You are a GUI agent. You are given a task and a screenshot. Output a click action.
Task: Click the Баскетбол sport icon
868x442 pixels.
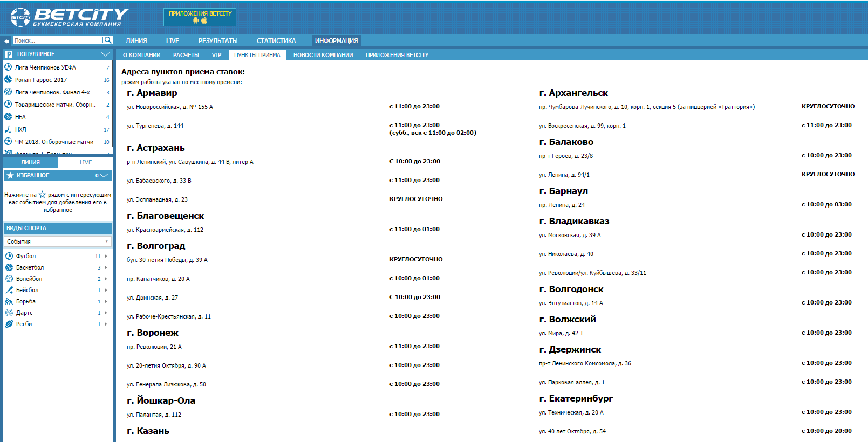pyautogui.click(x=9, y=267)
